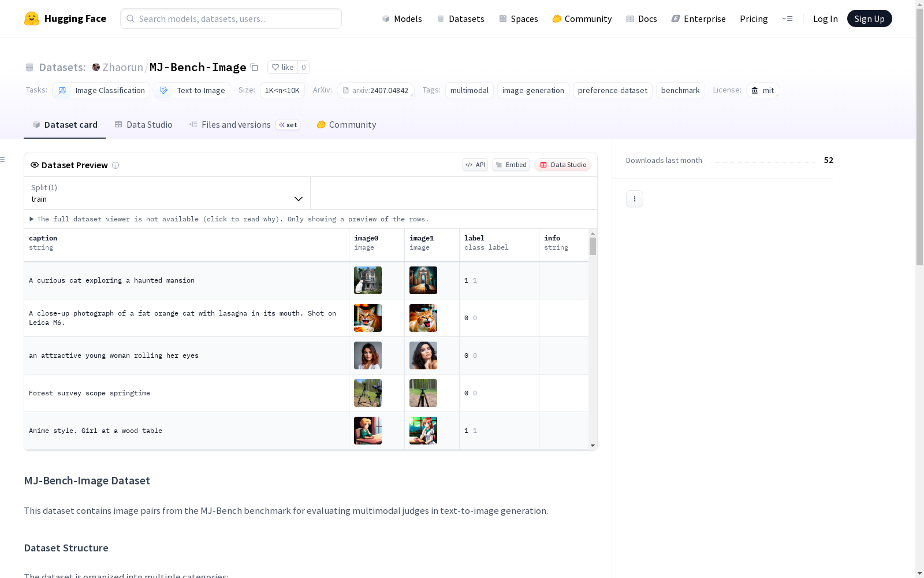Open image0 thumbnail for woman rolling eyes
The height and width of the screenshot is (578, 924).
click(x=368, y=355)
